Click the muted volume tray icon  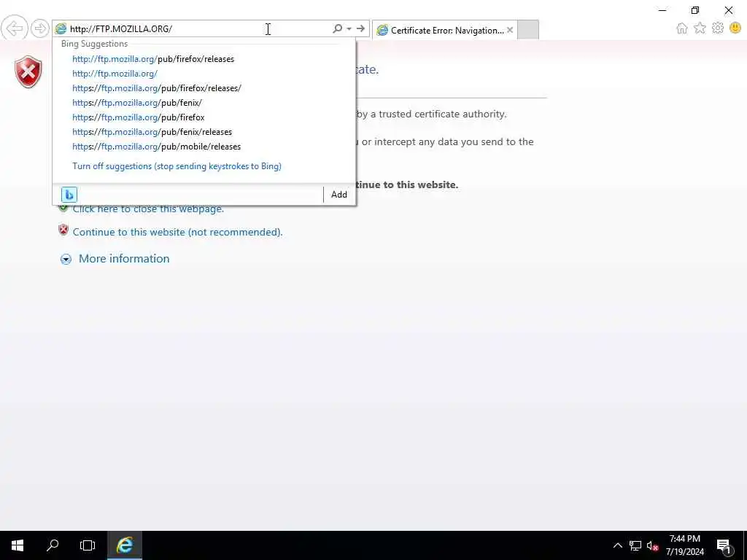pyautogui.click(x=652, y=545)
